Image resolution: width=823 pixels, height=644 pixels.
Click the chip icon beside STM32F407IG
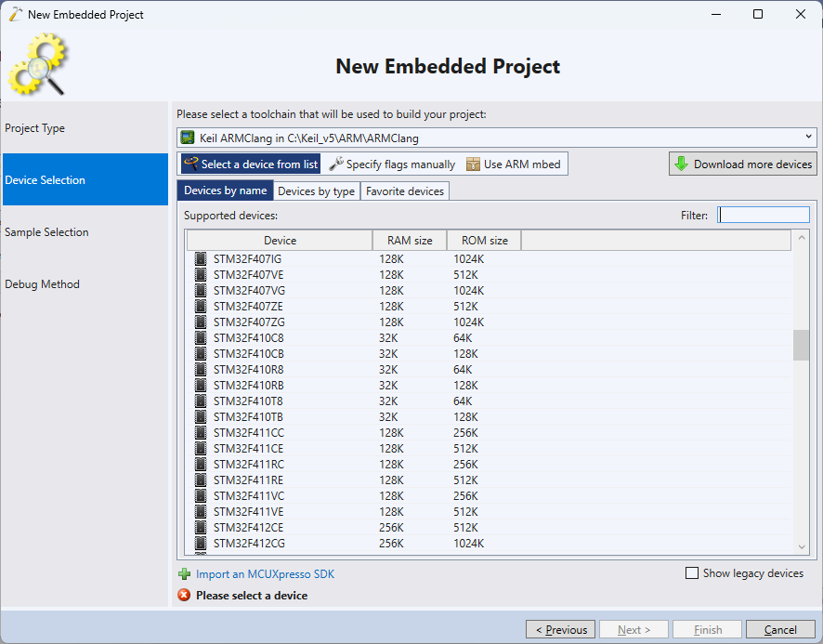(201, 259)
